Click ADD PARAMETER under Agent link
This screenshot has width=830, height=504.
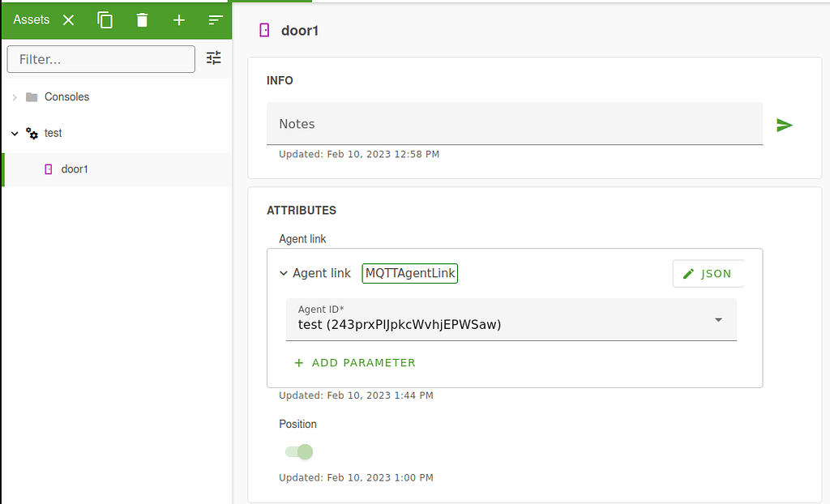(x=354, y=362)
